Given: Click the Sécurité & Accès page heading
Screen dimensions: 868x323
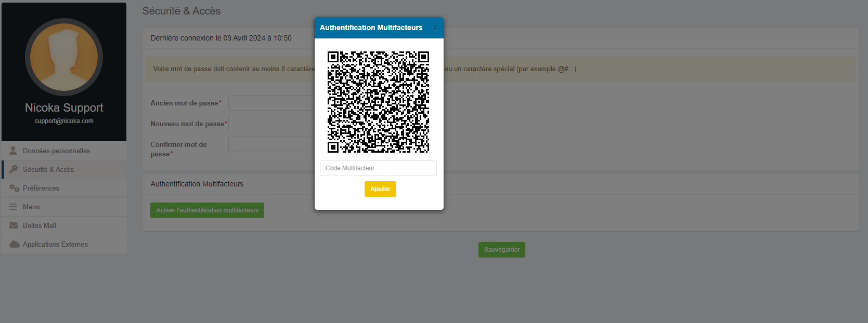Looking at the screenshot, I should [182, 11].
